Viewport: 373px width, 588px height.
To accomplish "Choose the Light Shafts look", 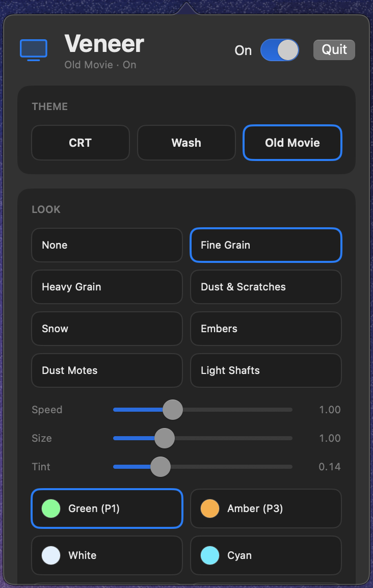I will (266, 370).
